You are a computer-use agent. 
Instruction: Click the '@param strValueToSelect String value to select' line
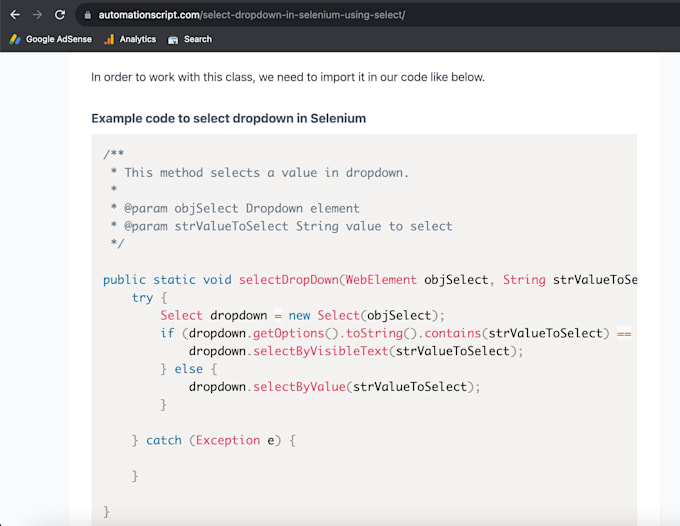tap(288, 226)
